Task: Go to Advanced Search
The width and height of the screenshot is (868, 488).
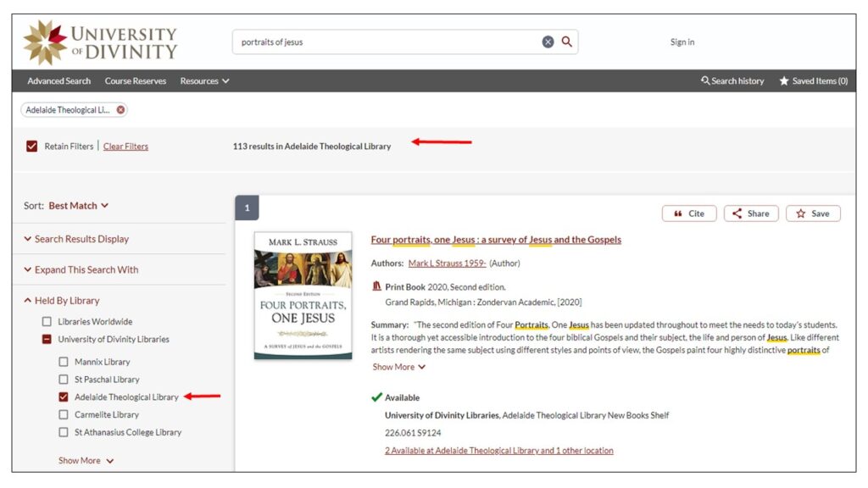Action: 58,81
